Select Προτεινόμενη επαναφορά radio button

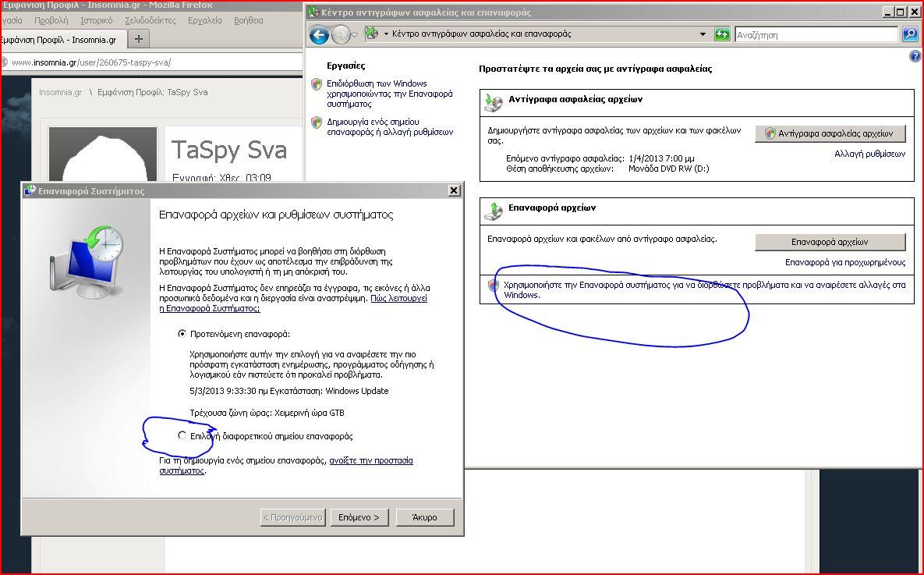(182, 334)
